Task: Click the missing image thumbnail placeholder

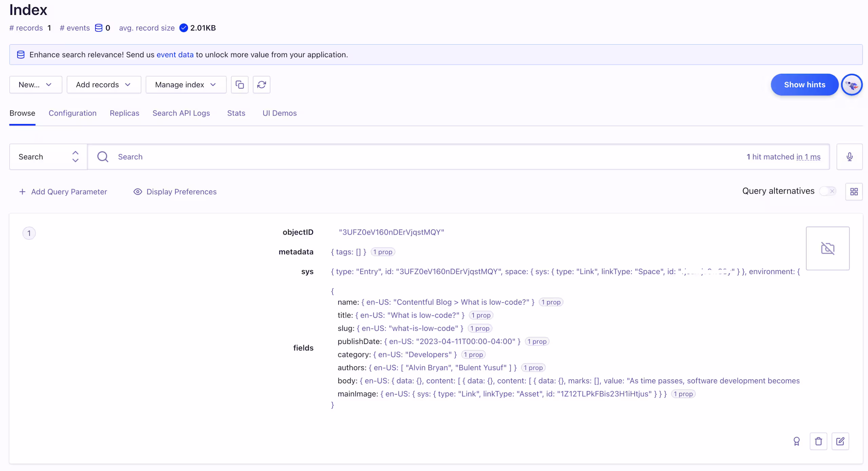Action: tap(828, 248)
